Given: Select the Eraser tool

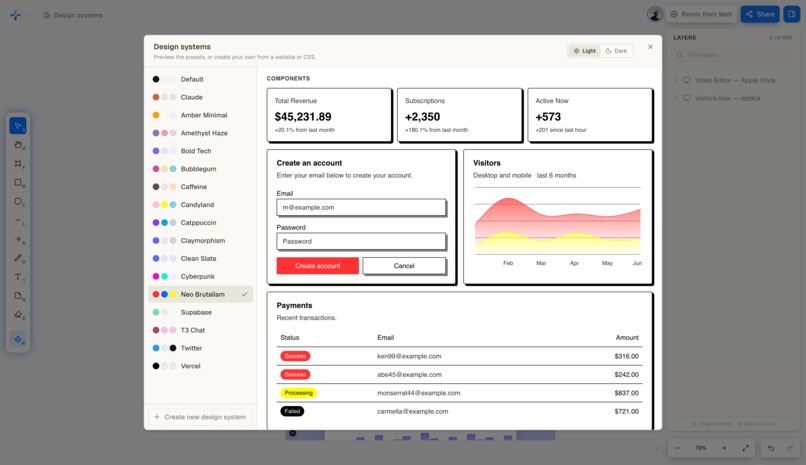Looking at the screenshot, I should pos(18,315).
